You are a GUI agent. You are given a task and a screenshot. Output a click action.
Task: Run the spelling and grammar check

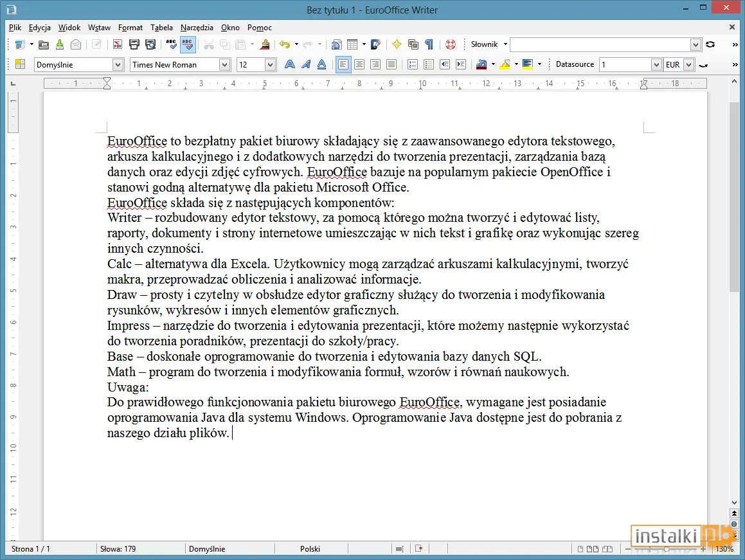tap(171, 44)
